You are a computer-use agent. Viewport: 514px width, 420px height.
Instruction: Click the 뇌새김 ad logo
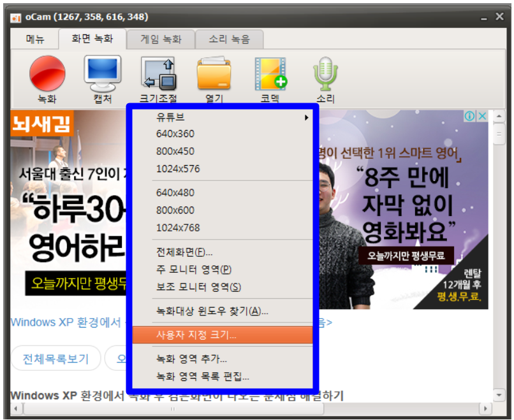(x=41, y=124)
